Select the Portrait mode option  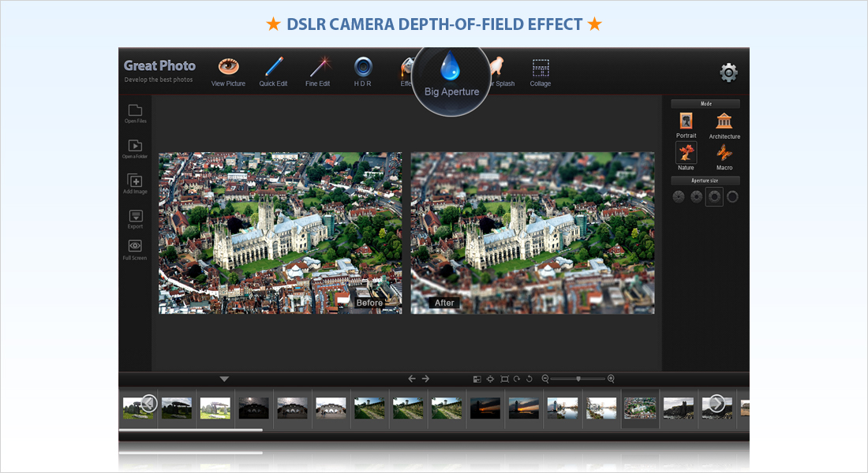tap(687, 122)
